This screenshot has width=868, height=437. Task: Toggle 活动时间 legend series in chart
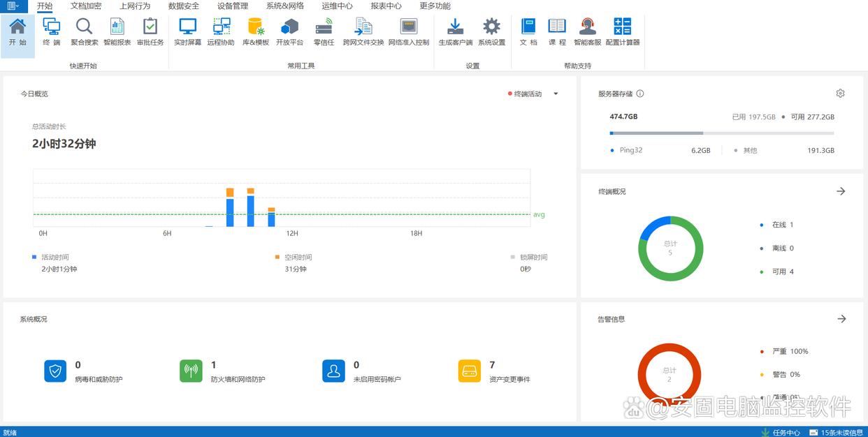[55, 258]
